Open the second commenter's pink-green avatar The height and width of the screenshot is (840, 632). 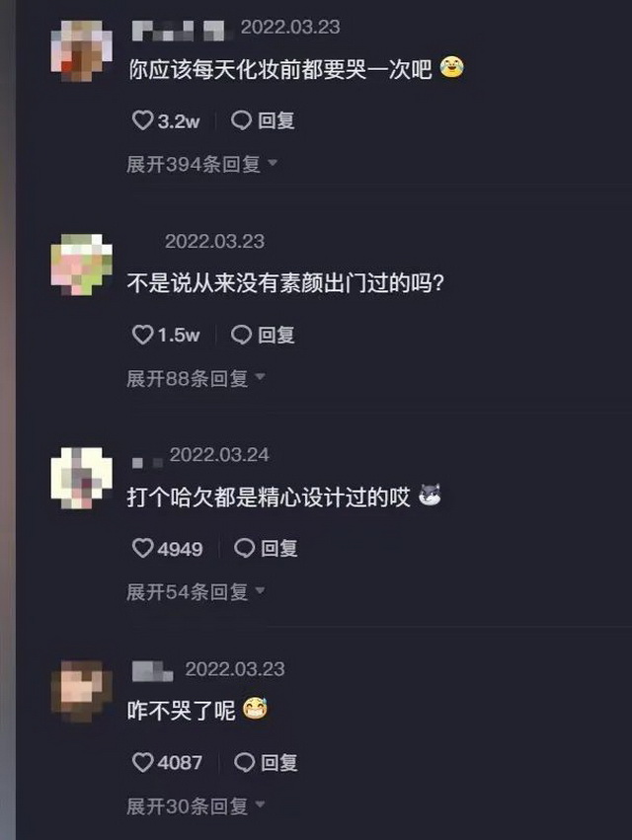click(x=82, y=265)
